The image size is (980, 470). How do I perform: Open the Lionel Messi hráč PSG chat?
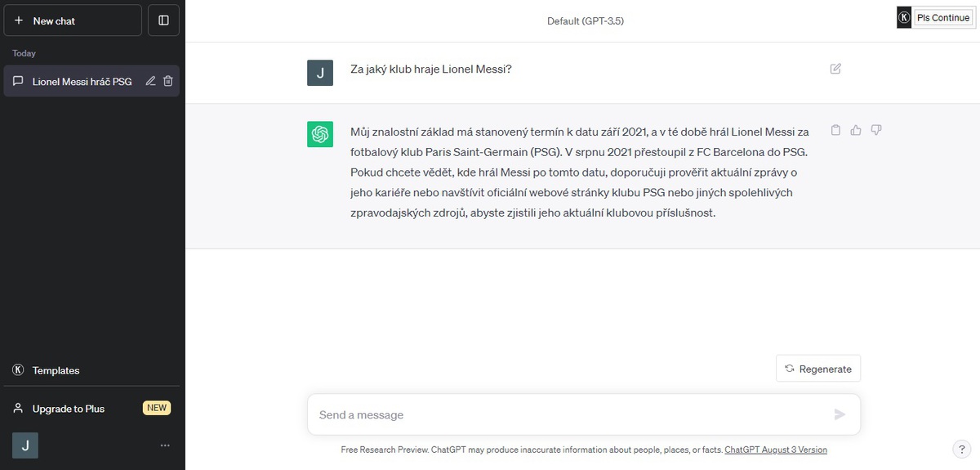point(82,81)
